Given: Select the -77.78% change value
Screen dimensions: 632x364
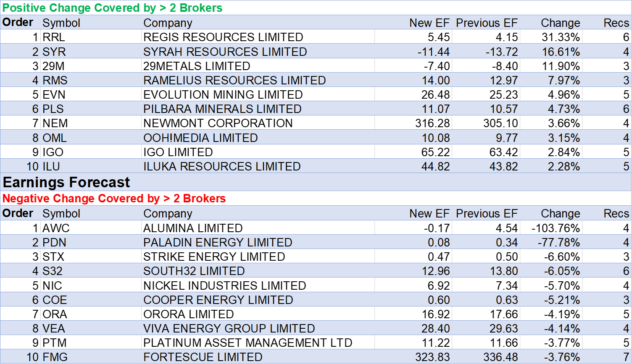Looking at the screenshot, I should 558,242.
